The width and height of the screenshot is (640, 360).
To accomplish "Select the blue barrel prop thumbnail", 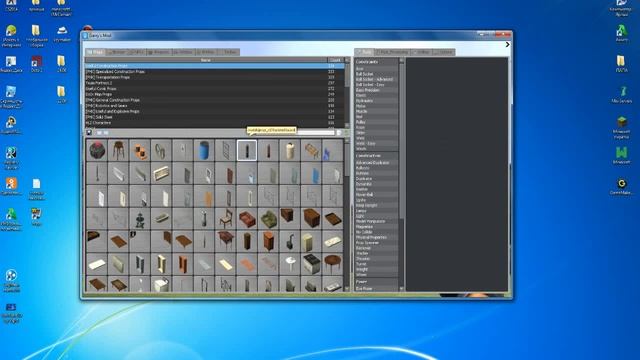I will [x=204, y=150].
